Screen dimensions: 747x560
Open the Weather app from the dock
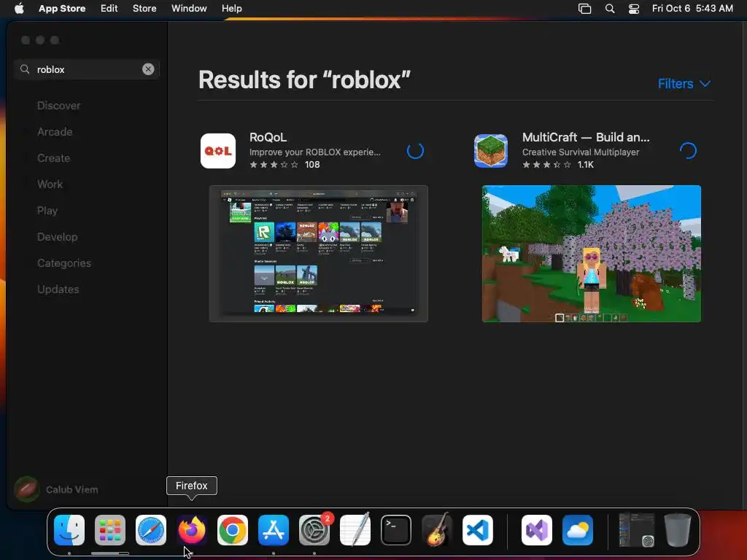578,530
